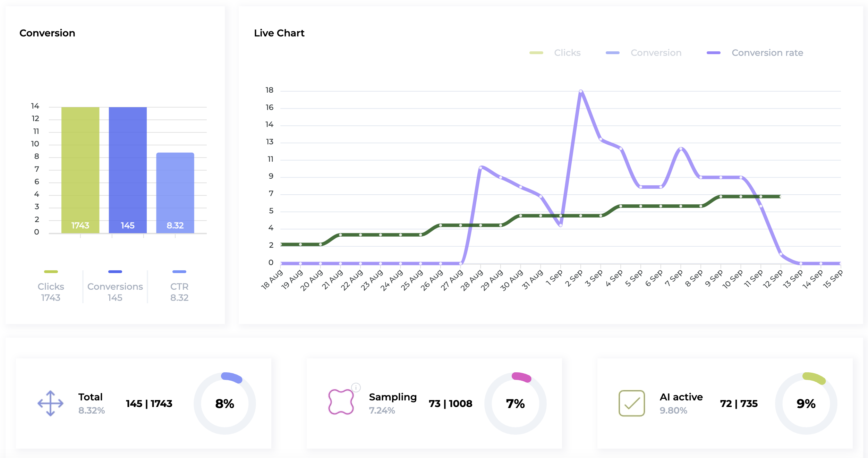Click the Total move arrows icon
Viewport: 868px width, 458px height.
click(x=51, y=403)
